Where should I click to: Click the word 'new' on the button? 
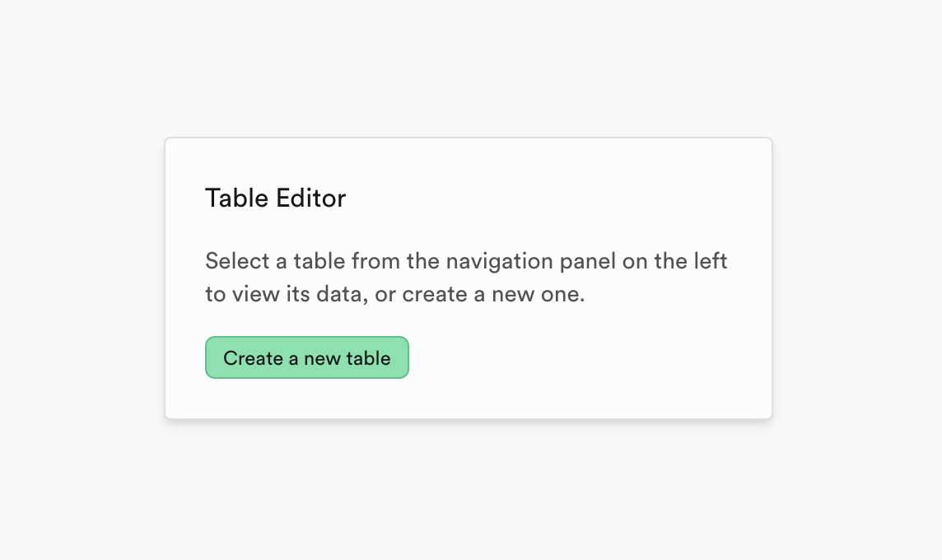coord(322,359)
